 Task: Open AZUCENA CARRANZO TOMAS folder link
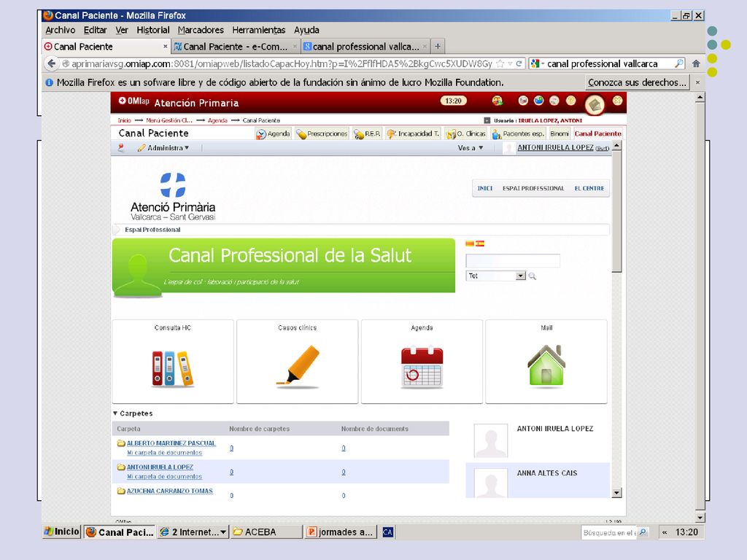click(169, 491)
